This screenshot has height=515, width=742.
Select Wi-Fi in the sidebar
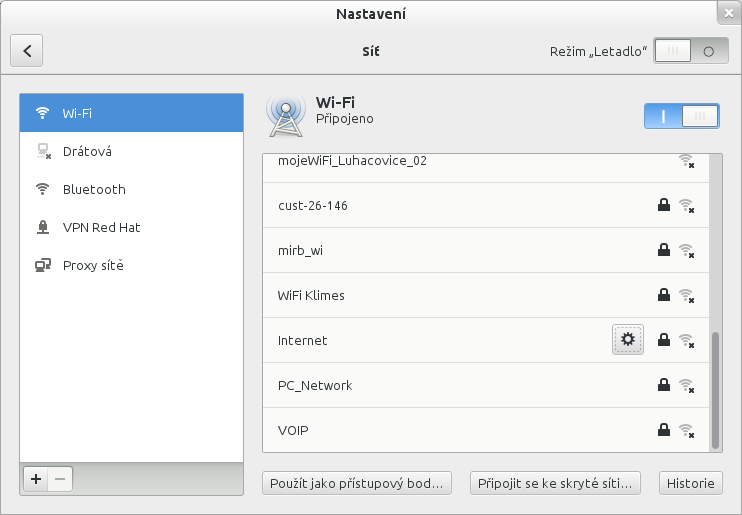(x=132, y=113)
